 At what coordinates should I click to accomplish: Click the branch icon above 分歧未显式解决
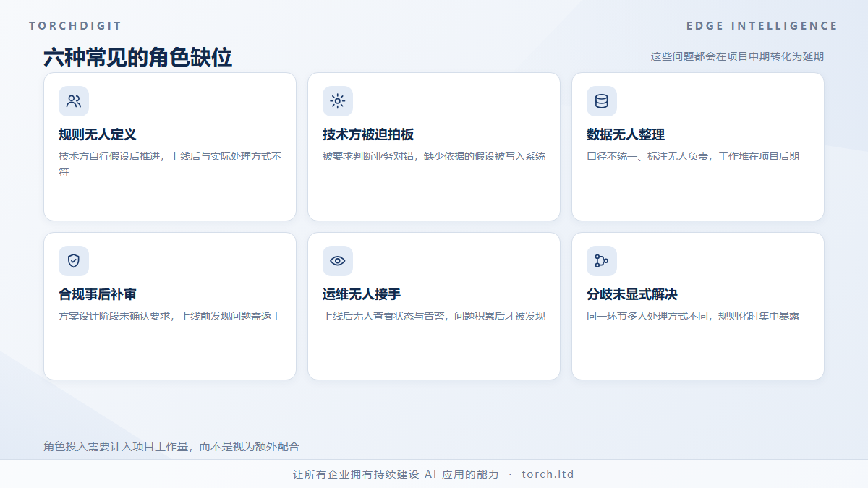pos(602,261)
